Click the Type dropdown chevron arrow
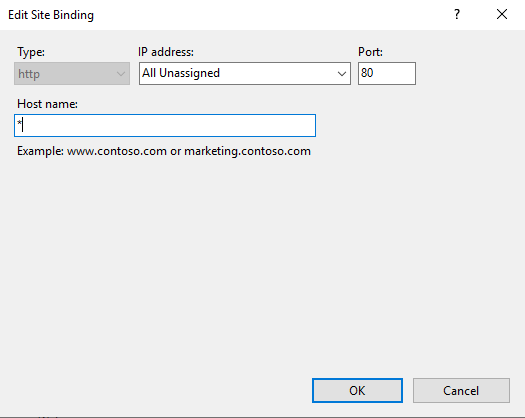The width and height of the screenshot is (525, 418). click(x=121, y=74)
